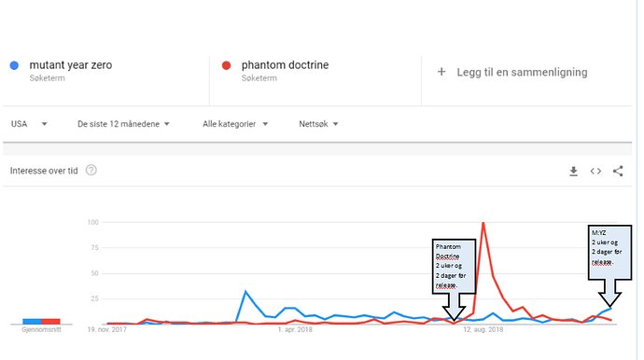Click Legg til en sammenligning
This screenshot has height=360, width=644.
pos(522,72)
